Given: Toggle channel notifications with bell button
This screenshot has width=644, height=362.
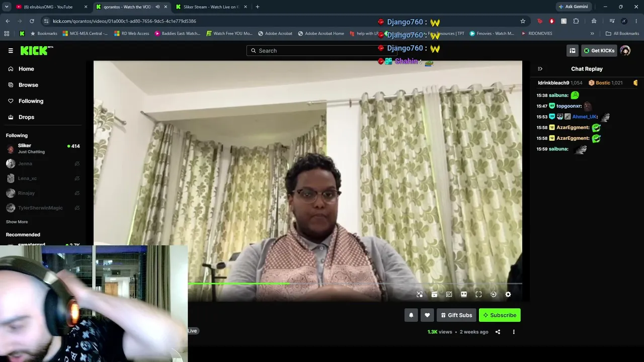Looking at the screenshot, I should coord(411,315).
